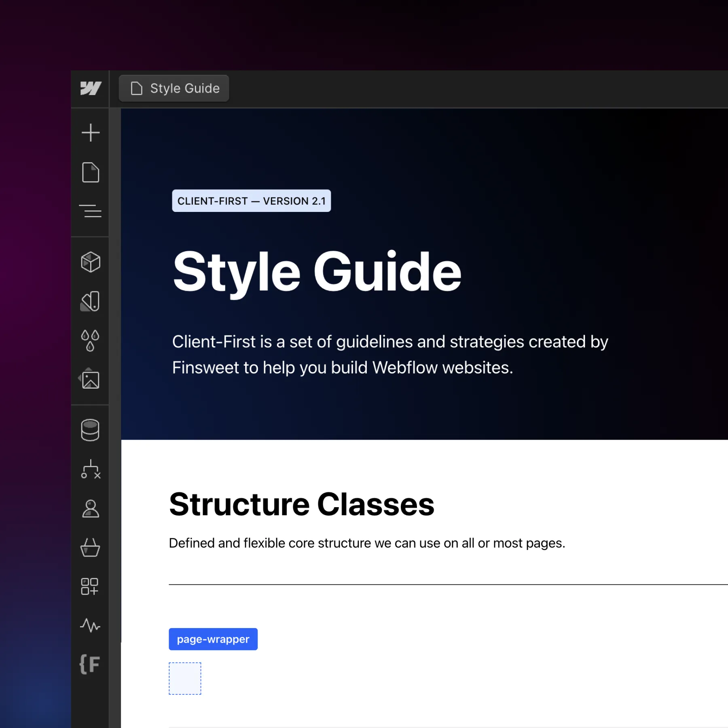
Task: Select the dashed page-wrapper element
Action: (185, 679)
